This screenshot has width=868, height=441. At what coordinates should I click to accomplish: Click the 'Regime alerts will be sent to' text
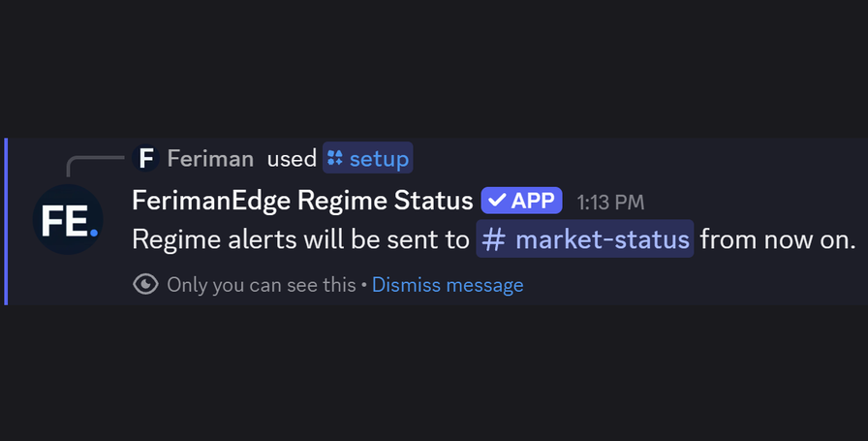click(300, 239)
